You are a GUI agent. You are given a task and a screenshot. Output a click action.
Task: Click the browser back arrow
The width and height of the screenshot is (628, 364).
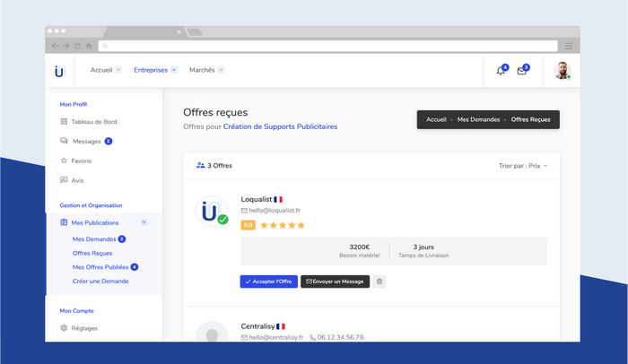click(x=55, y=46)
